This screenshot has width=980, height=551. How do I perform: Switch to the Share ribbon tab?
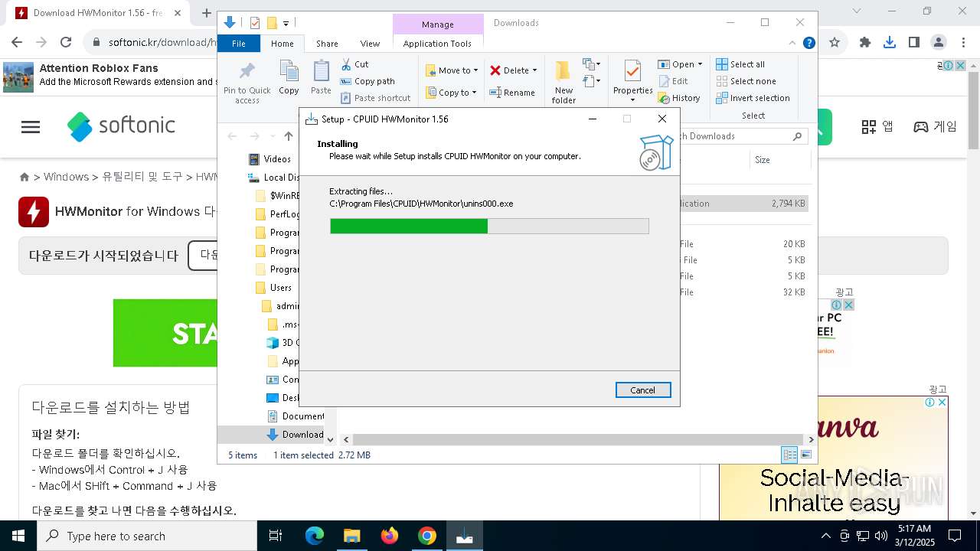point(327,44)
